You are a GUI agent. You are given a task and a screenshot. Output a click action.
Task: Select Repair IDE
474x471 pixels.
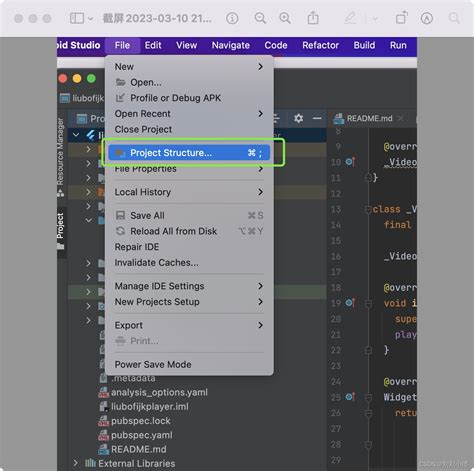(x=189, y=247)
